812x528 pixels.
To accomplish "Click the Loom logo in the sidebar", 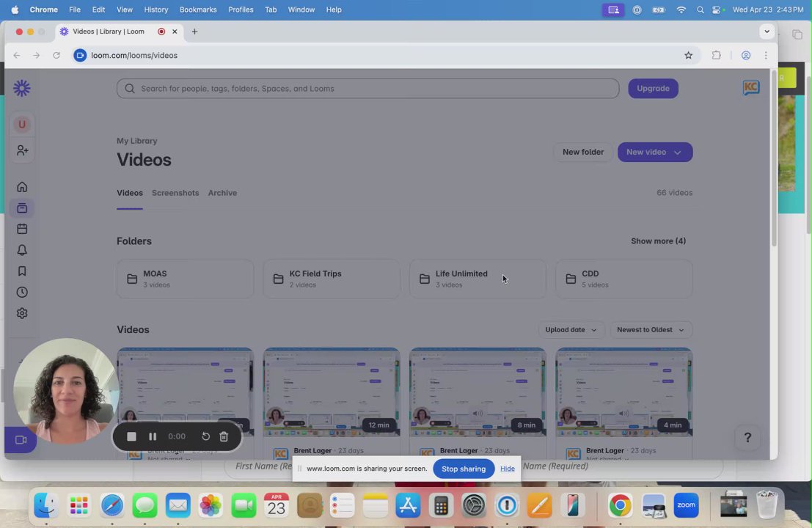I will point(22,88).
